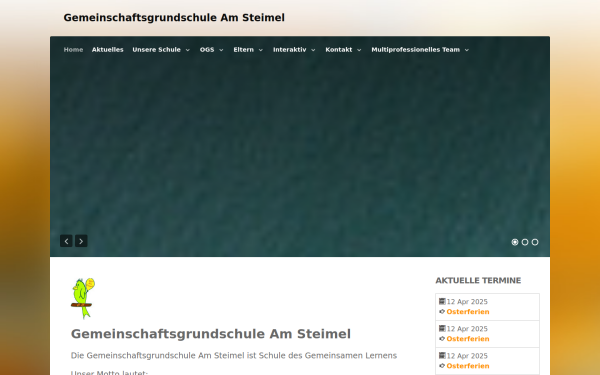Click the hand pointer icon beside third Osterferien
Viewport: 600px width, 375px height.
[442, 366]
